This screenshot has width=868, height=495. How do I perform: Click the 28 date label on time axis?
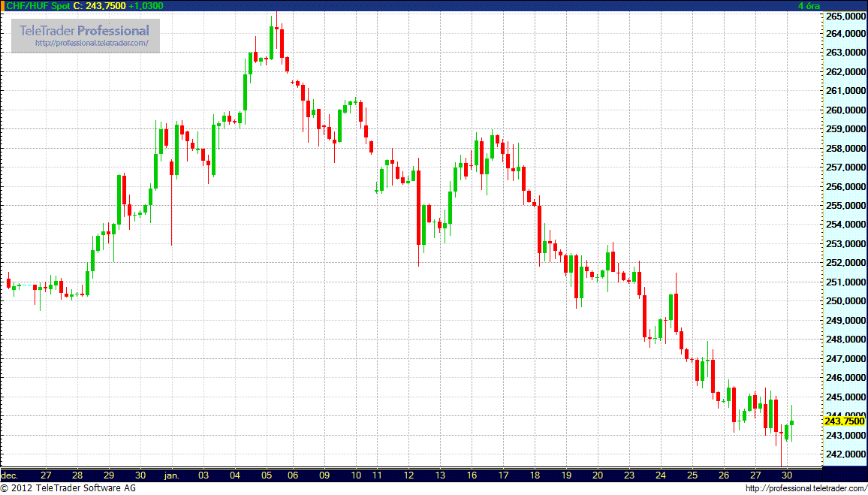tap(77, 475)
